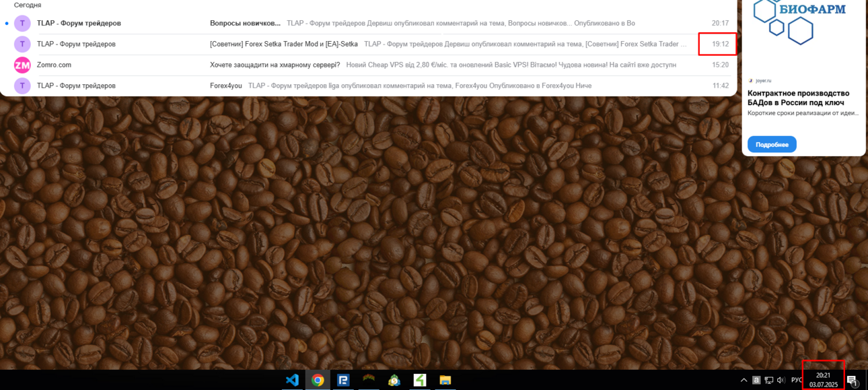Open the taskbar icon left of money-bag app

point(369,380)
